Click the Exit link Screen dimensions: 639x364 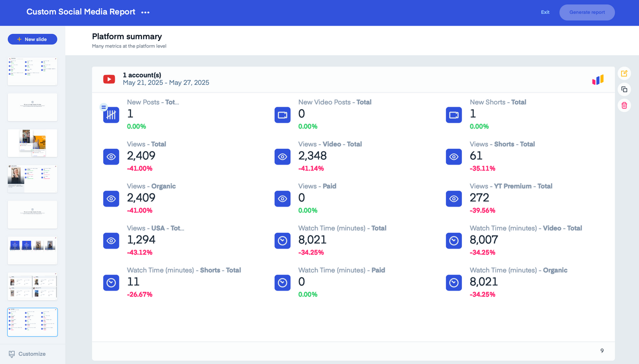tap(545, 12)
